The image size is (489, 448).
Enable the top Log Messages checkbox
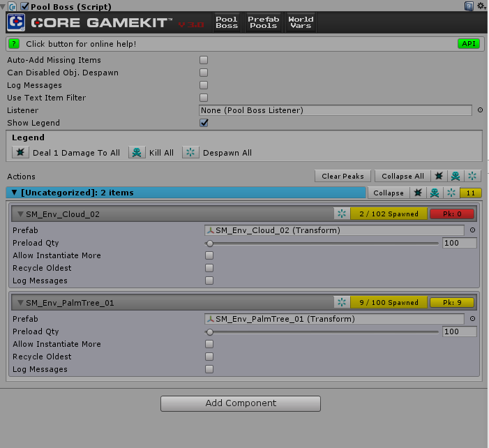204,85
